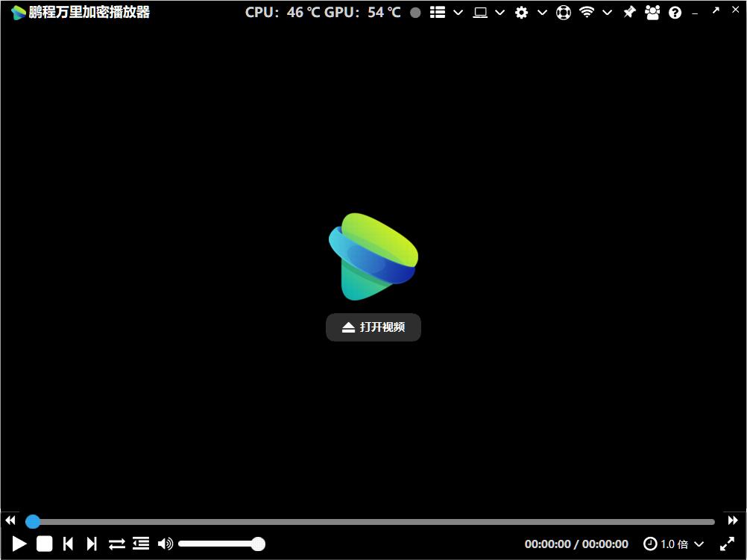
Task: Click the 打开视频 button
Action: (373, 327)
